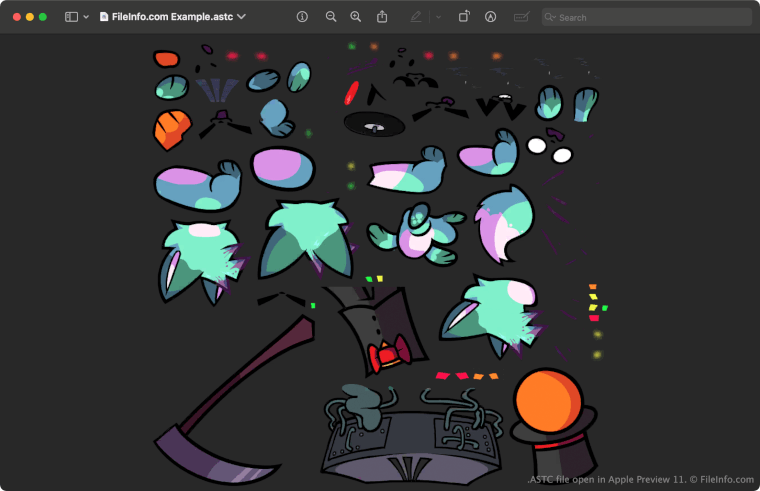Click the search magnifier icon
Image resolution: width=760 pixels, height=491 pixels.
[x=550, y=17]
